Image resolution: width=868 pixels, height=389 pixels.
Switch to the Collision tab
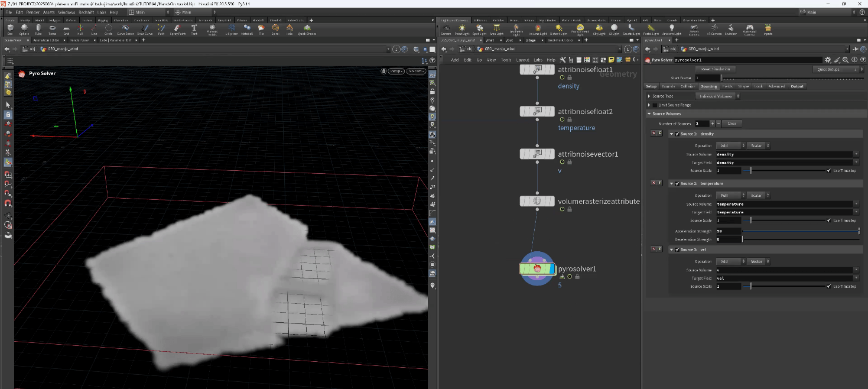pyautogui.click(x=687, y=86)
